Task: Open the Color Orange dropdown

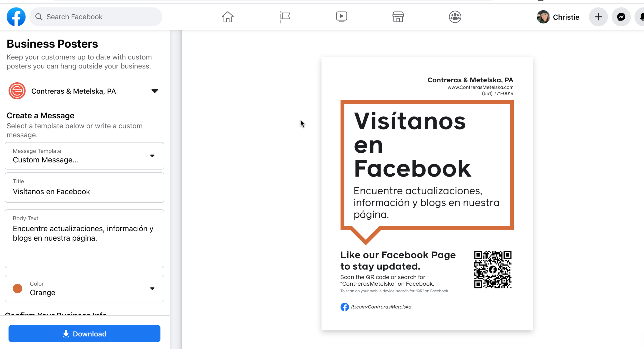Action: [84, 289]
